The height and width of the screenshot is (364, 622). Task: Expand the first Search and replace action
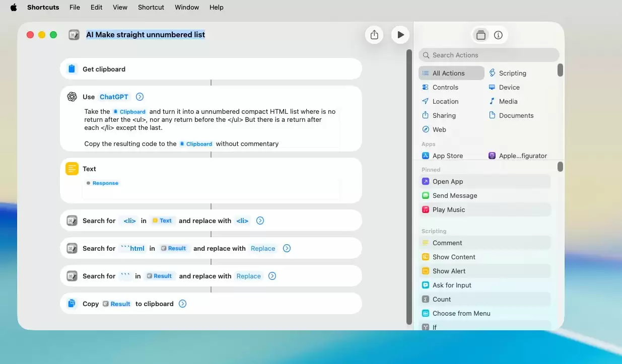(x=260, y=221)
